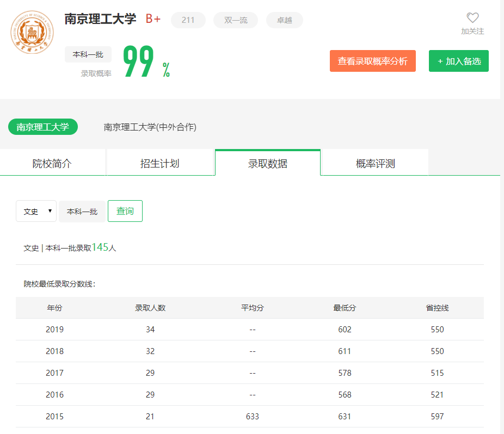Click the 加关注 label
This screenshot has width=504, height=434.
(x=472, y=31)
